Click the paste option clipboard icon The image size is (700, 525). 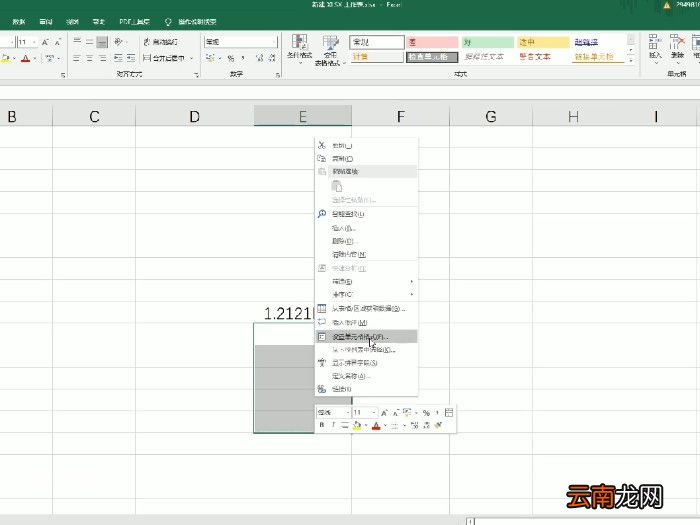[x=337, y=186]
